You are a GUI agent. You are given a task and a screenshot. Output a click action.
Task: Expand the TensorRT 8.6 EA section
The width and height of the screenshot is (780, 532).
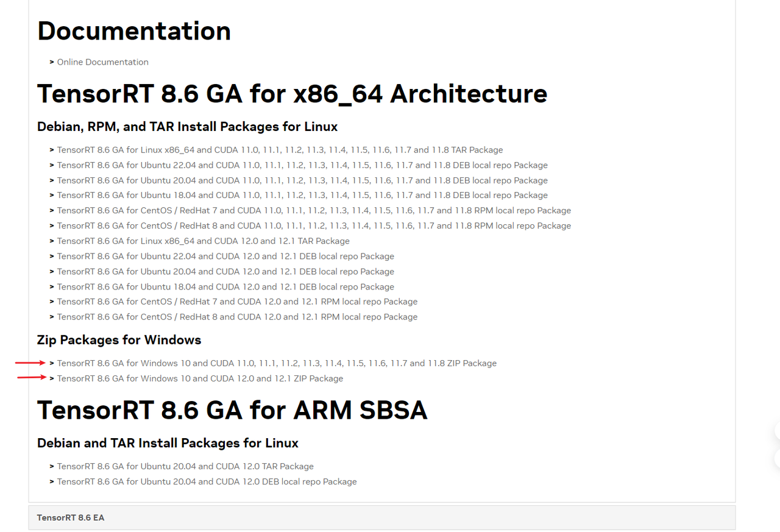381,517
